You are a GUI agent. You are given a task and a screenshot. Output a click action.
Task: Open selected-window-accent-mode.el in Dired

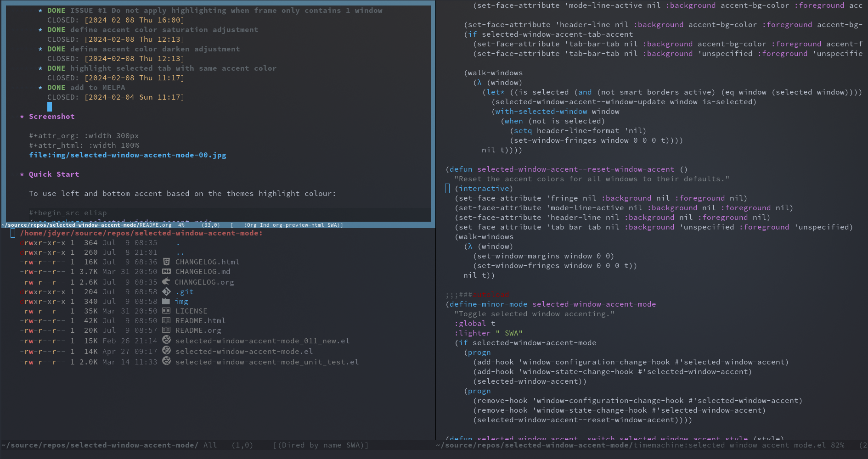point(244,352)
